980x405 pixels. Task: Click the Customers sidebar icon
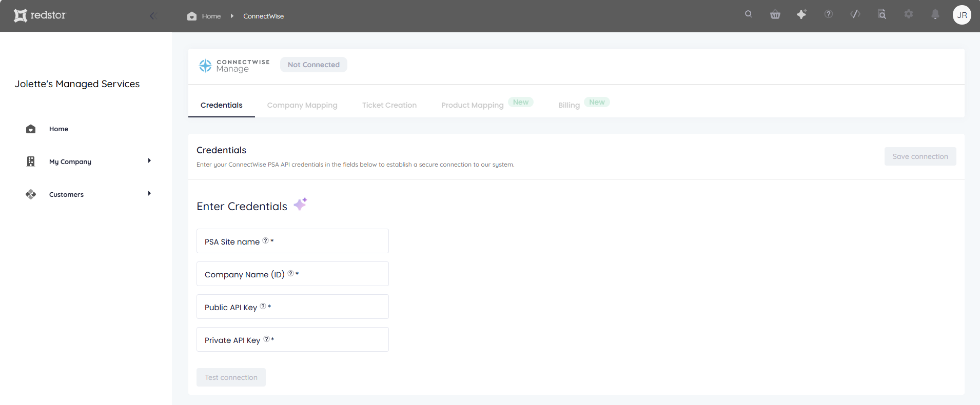pyautogui.click(x=31, y=194)
